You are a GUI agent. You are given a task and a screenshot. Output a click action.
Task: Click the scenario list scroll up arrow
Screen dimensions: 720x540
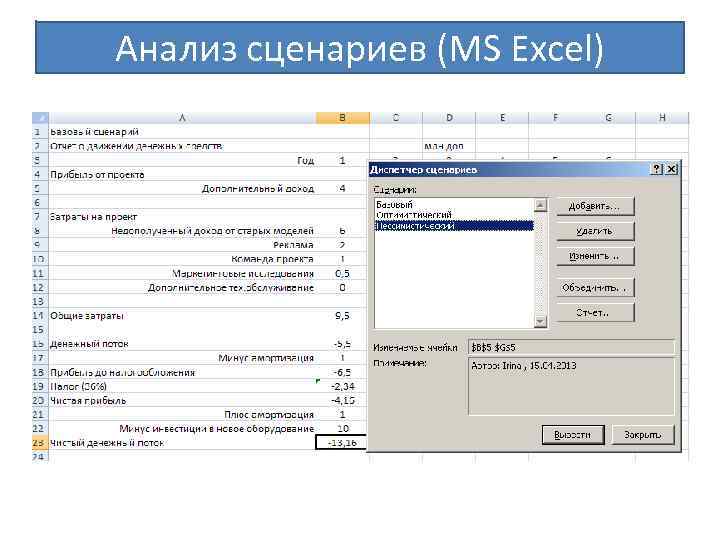tap(540, 205)
